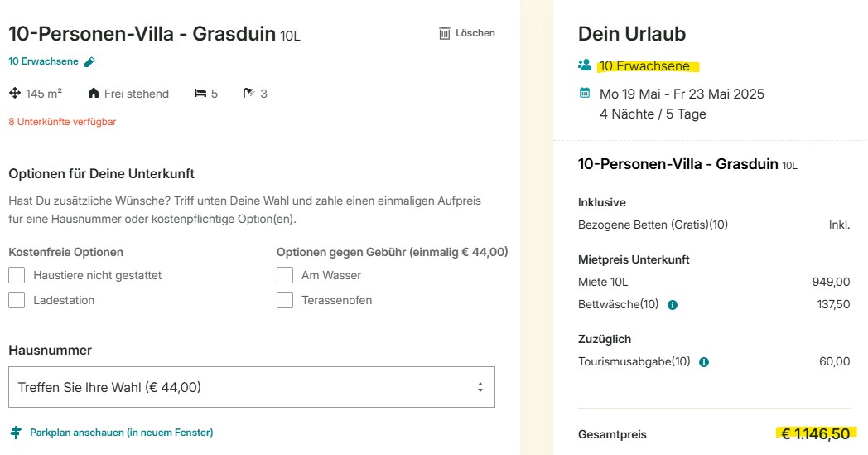Click the shower icon showing 3 bathrooms
Image resolution: width=868 pixels, height=455 pixels.
pos(248,93)
